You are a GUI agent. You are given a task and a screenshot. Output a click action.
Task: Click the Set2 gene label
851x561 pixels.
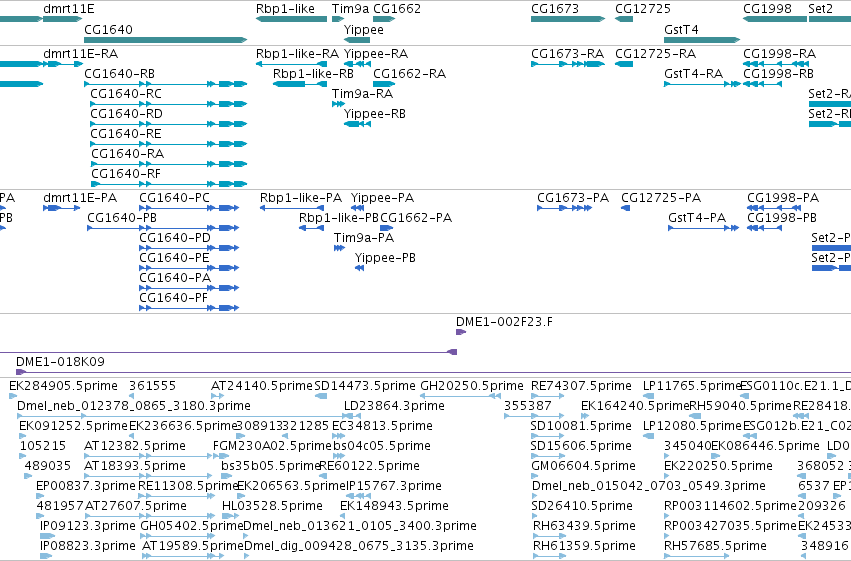tap(820, 9)
